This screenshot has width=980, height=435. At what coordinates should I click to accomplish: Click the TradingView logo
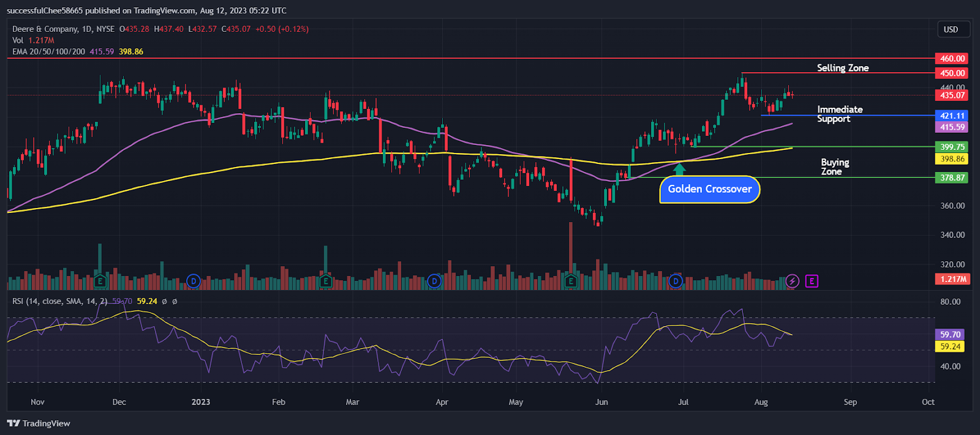[x=39, y=423]
